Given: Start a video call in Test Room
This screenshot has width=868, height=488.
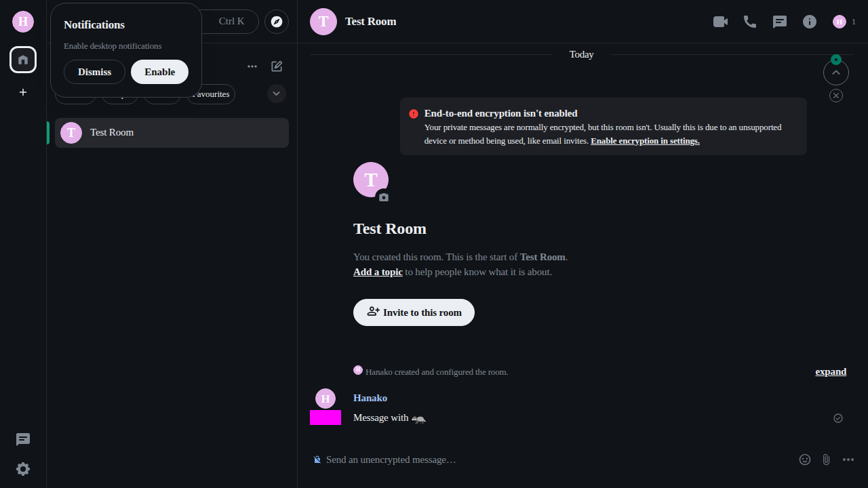Looking at the screenshot, I should coord(720,22).
